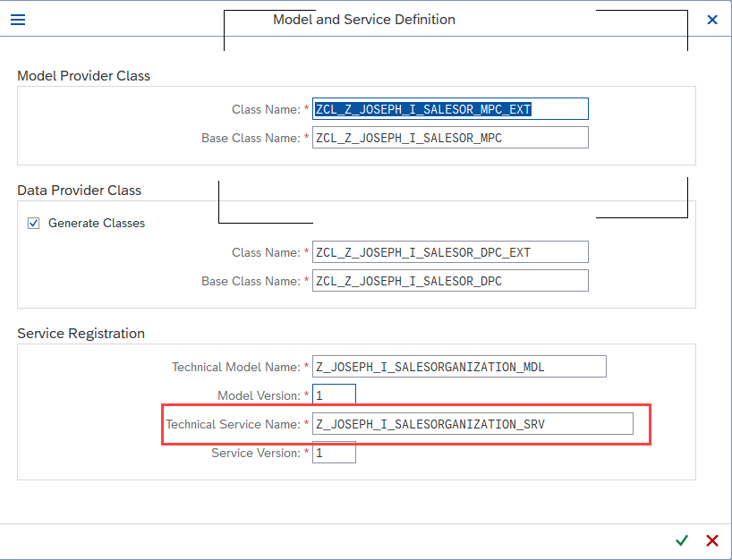Edit the Technical Model Name input
Screen dimensions: 732x560
[459, 367]
